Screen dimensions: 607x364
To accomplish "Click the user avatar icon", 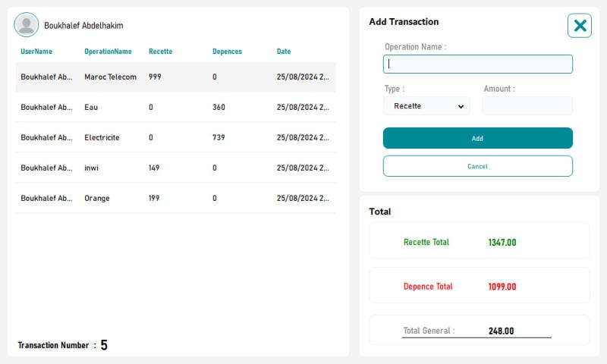I will coord(27,25).
